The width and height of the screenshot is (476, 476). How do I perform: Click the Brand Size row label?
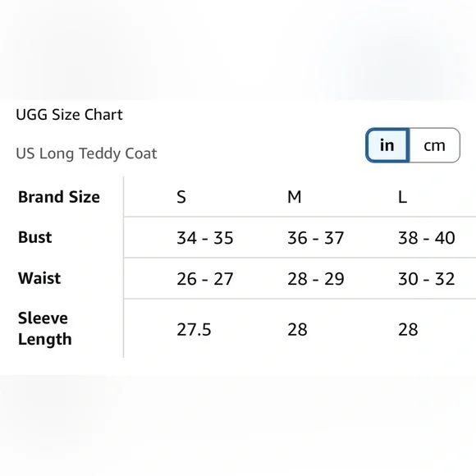click(59, 197)
